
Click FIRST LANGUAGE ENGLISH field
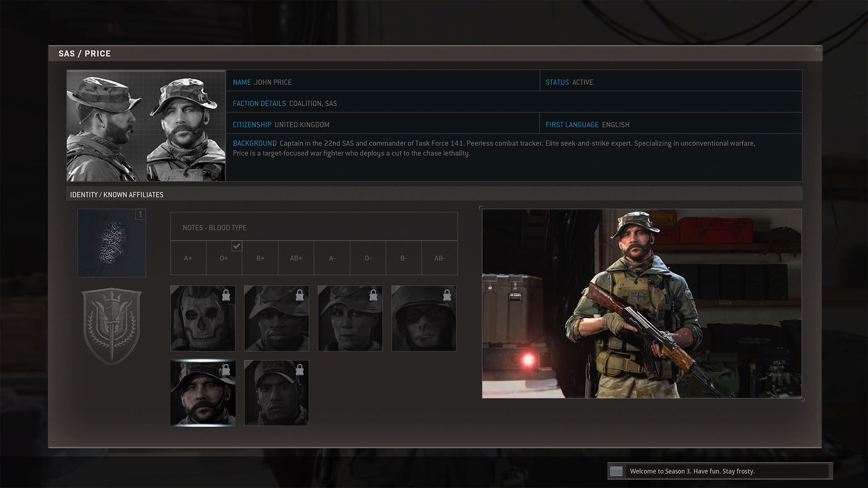click(671, 123)
